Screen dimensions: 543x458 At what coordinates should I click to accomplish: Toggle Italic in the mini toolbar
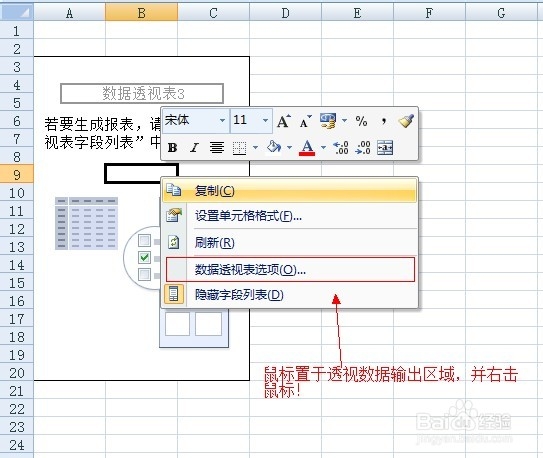coord(194,148)
